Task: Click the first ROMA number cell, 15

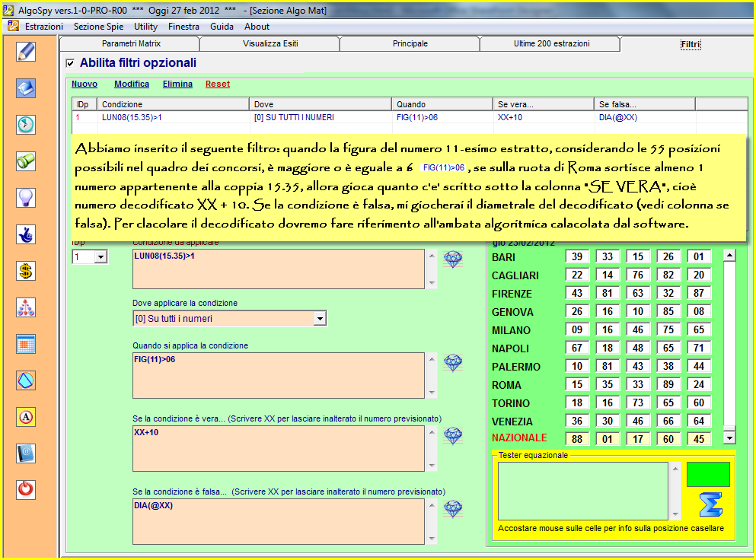Action: coord(577,384)
